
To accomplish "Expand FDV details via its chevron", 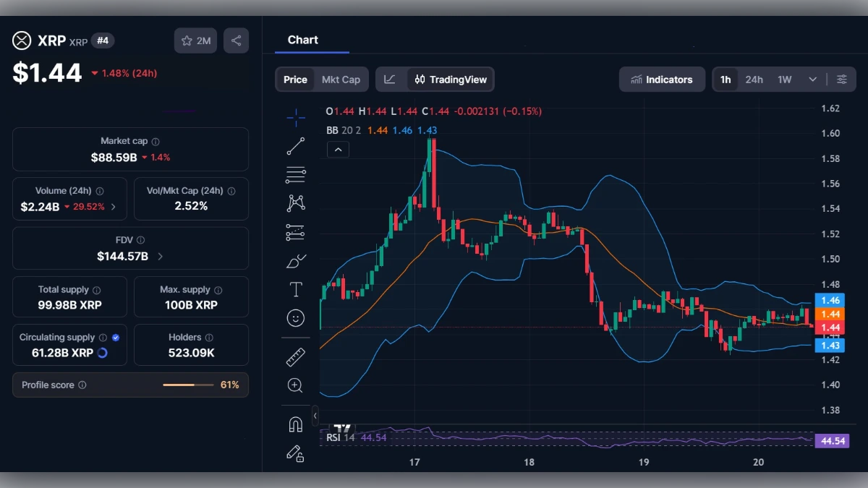I will [x=161, y=254].
